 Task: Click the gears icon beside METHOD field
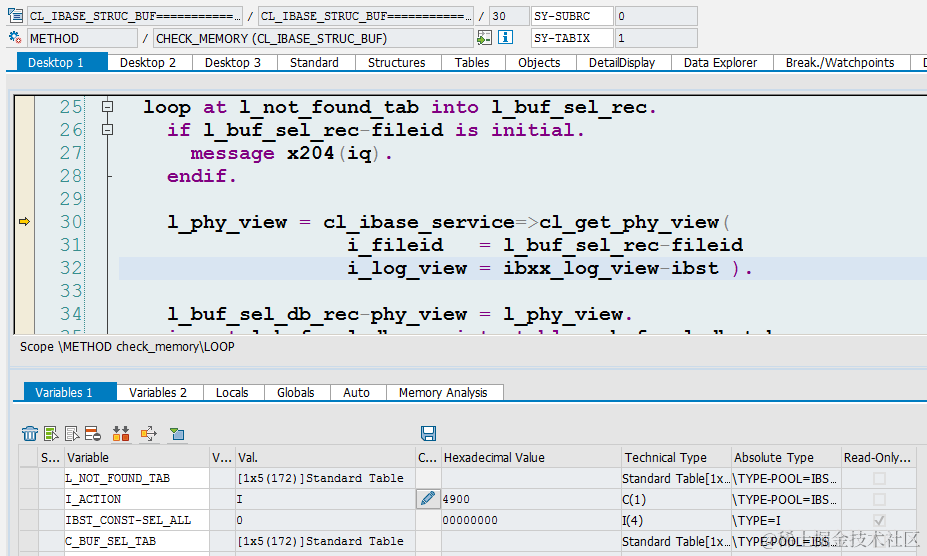15,38
